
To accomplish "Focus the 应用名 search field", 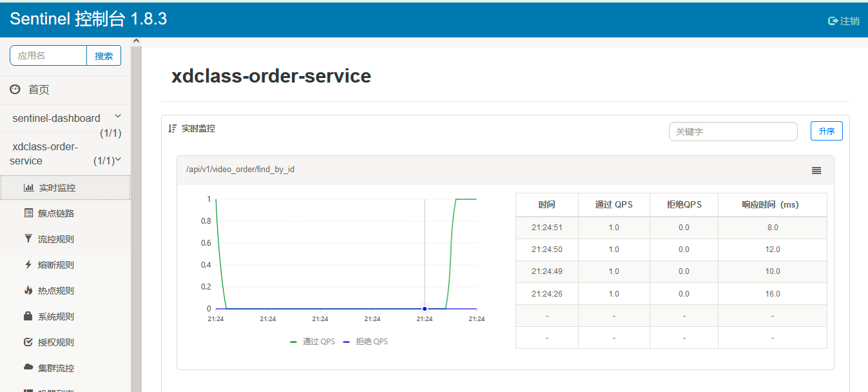I will pyautogui.click(x=48, y=55).
